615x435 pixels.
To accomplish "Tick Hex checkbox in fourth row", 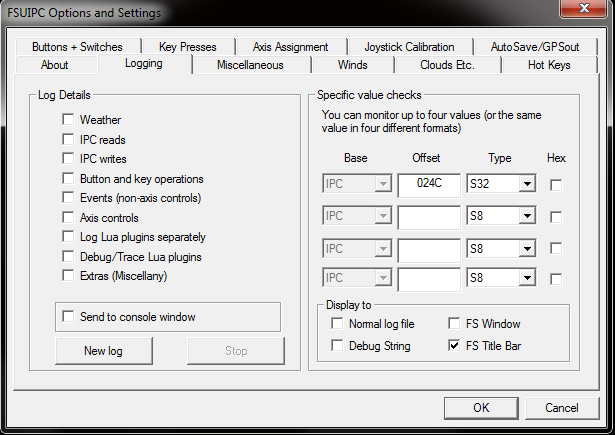I will coord(556,279).
